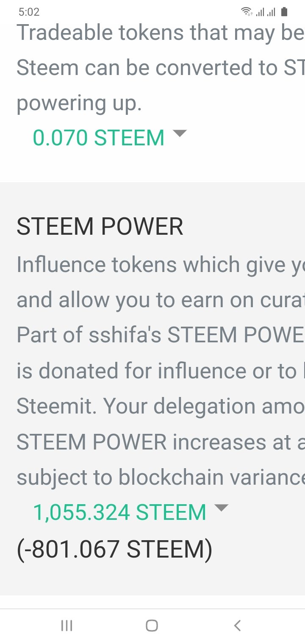Tap the "Influence tokens which give" line
The width and height of the screenshot is (305, 644).
pyautogui.click(x=160, y=264)
